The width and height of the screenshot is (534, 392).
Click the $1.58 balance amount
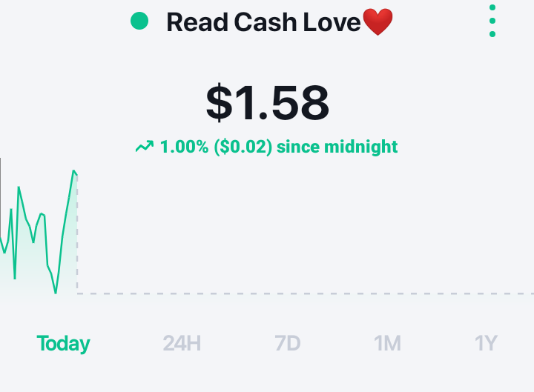tap(267, 103)
